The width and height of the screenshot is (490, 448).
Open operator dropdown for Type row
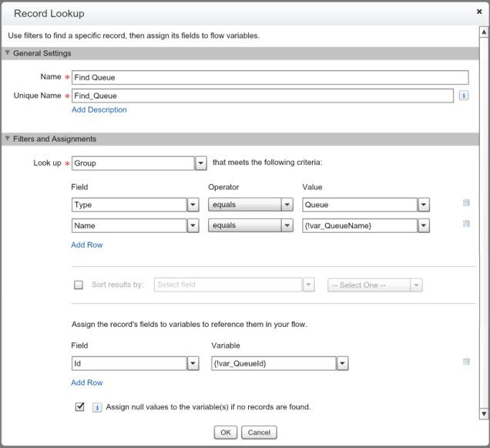pos(287,205)
